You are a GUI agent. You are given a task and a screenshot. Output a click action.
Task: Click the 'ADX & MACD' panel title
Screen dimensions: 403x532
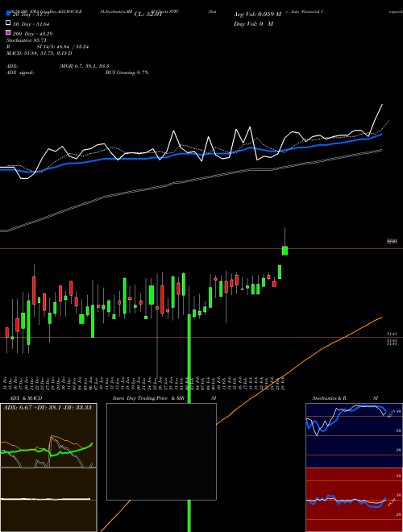(x=26, y=398)
